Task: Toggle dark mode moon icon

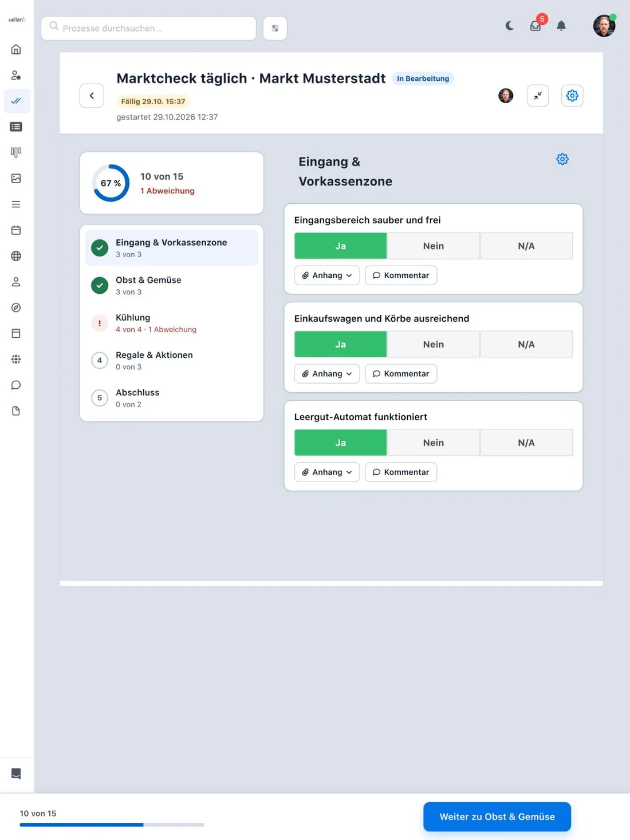Action: tap(509, 26)
